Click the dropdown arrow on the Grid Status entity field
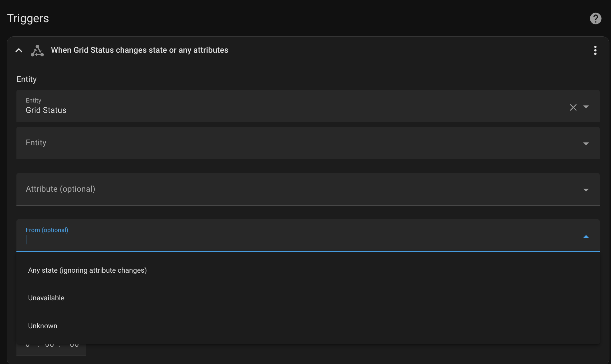611x364 pixels. tap(586, 107)
